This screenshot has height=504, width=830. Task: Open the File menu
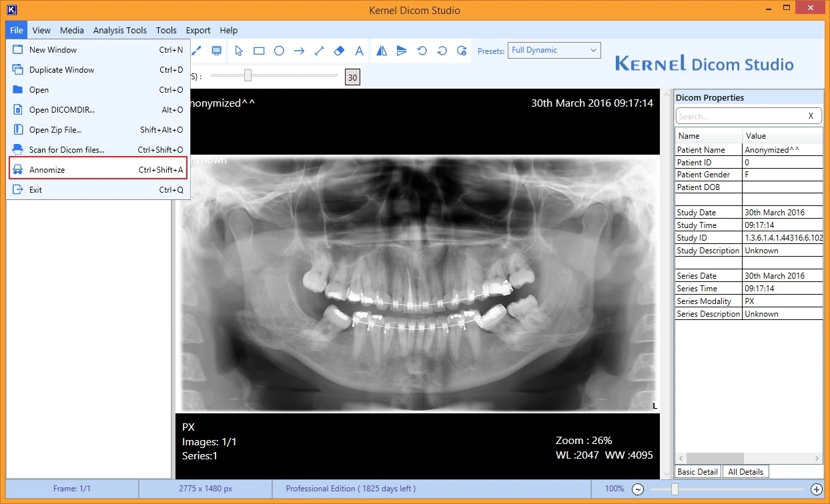(17, 31)
